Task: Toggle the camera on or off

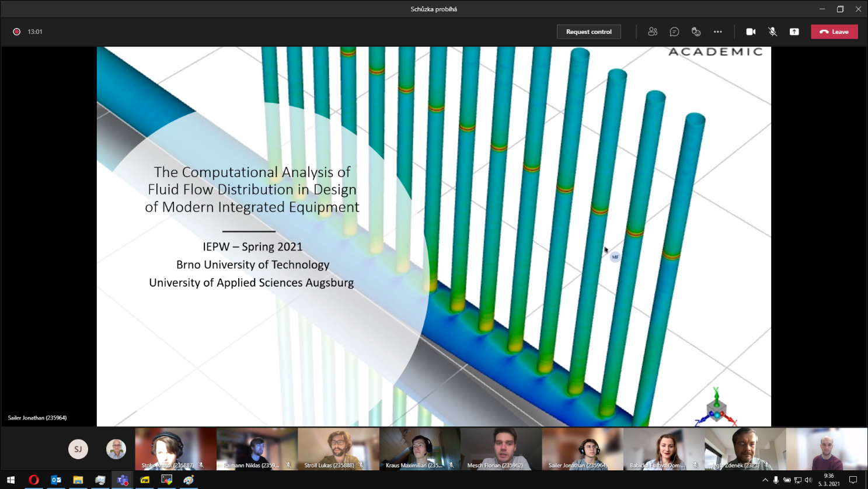Action: 751,32
